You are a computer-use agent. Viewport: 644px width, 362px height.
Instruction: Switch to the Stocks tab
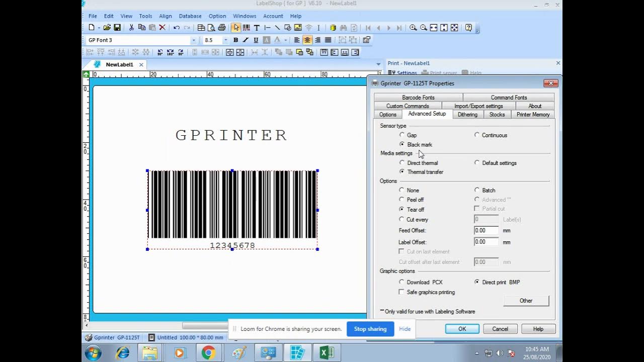pos(497,115)
